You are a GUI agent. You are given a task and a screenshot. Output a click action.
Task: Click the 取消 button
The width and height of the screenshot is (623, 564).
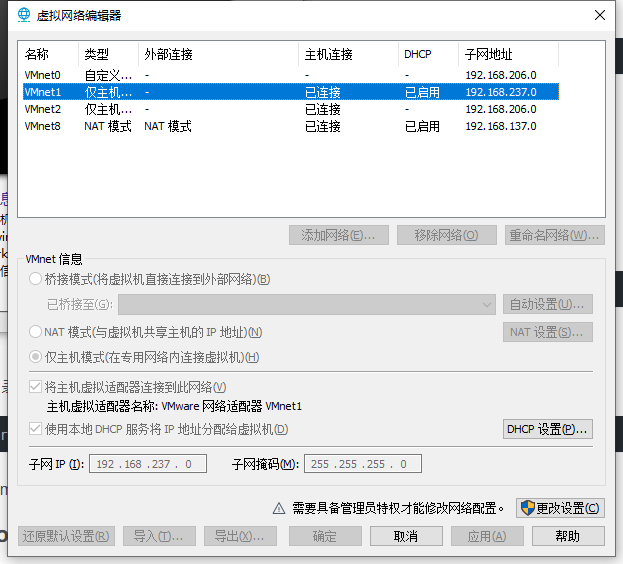click(x=406, y=536)
